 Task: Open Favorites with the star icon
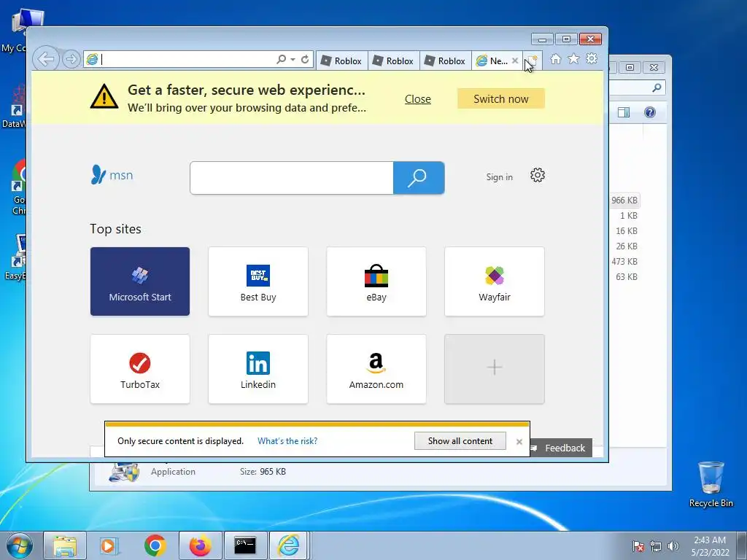pos(573,59)
